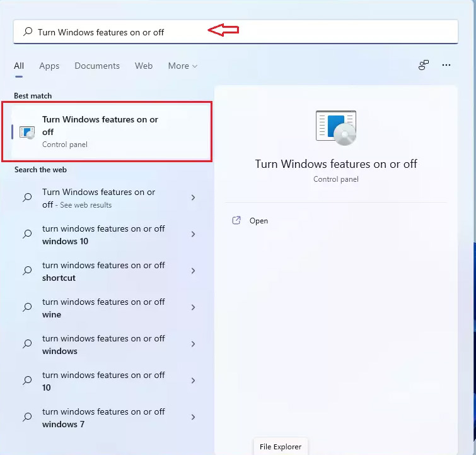
Task: Select the All tab
Action: [19, 66]
